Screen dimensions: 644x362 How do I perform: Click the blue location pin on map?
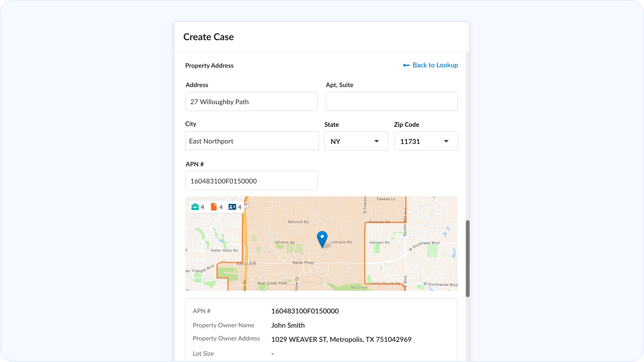click(x=322, y=238)
